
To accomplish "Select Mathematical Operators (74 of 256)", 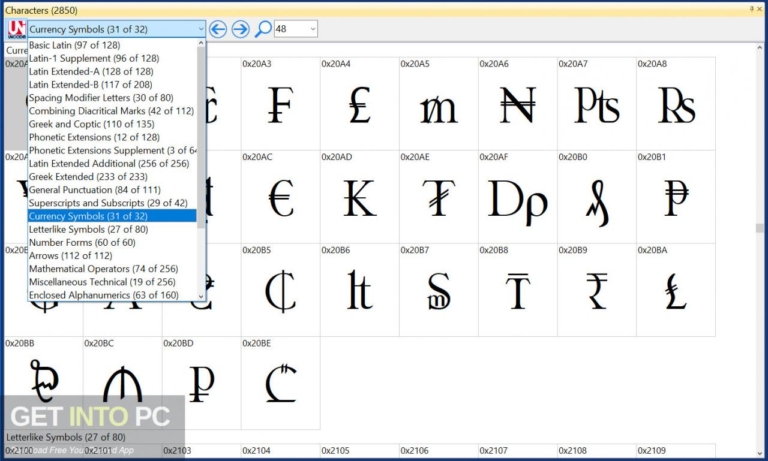I will pyautogui.click(x=112, y=269).
